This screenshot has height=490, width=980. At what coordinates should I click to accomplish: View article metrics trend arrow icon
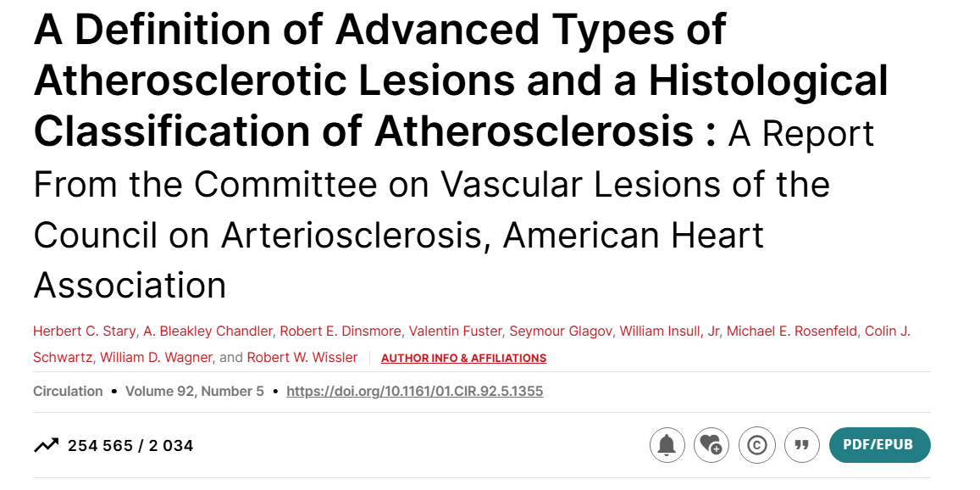pos(47,445)
